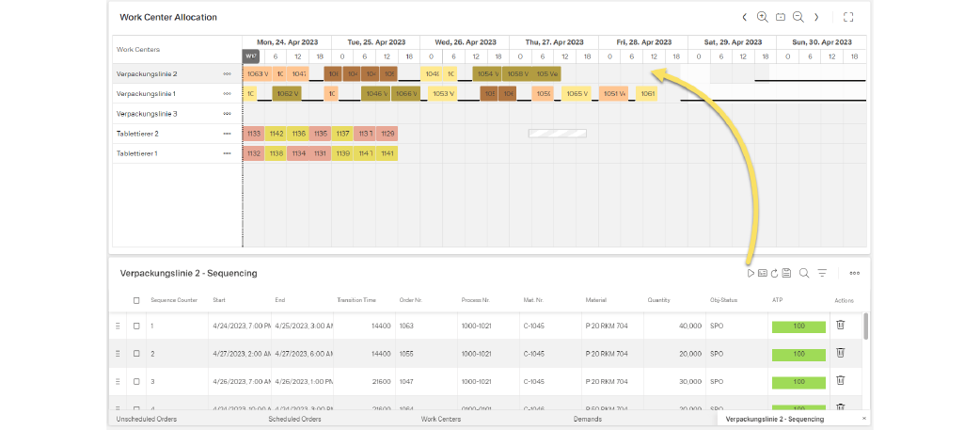Switch to the Demands tab

587,419
